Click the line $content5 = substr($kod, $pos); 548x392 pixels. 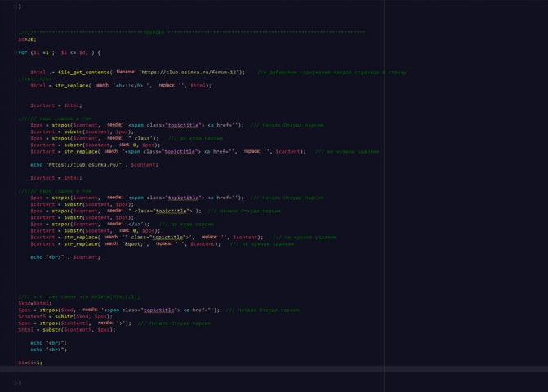pos(65,317)
